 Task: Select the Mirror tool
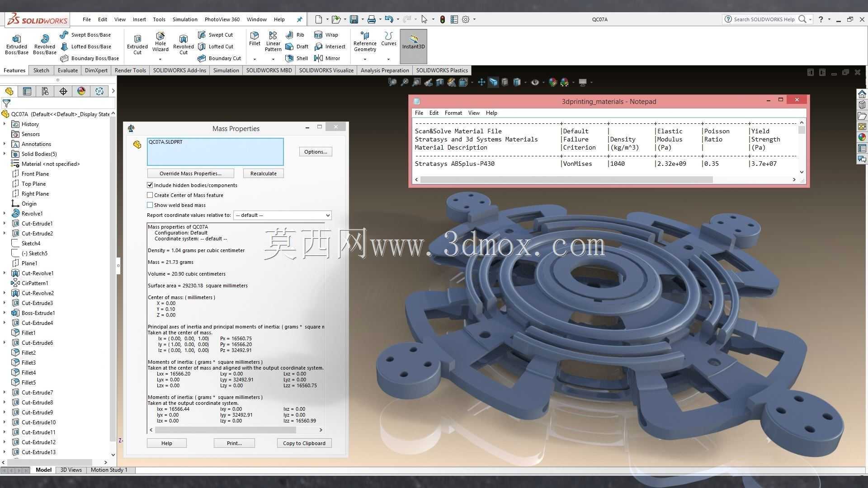[x=327, y=58]
